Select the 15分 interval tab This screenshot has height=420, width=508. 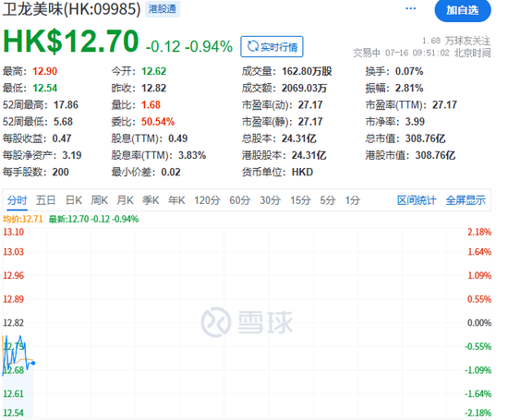[300, 200]
